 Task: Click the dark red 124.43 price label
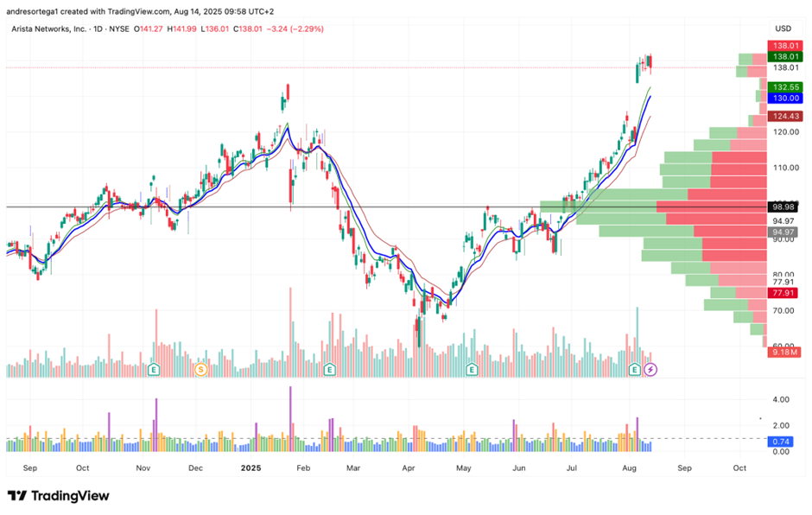point(785,116)
